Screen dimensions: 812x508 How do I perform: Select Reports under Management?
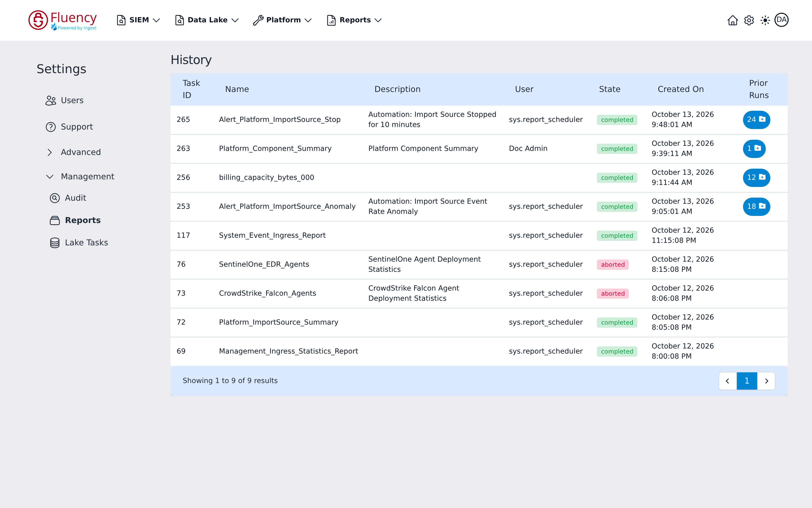(x=83, y=220)
